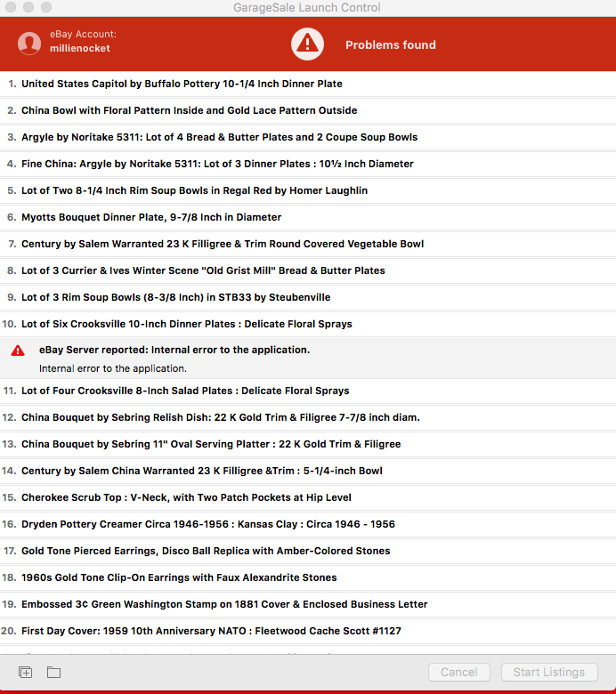Click the Start Listings button
The height and width of the screenshot is (694, 616).
[x=549, y=672]
